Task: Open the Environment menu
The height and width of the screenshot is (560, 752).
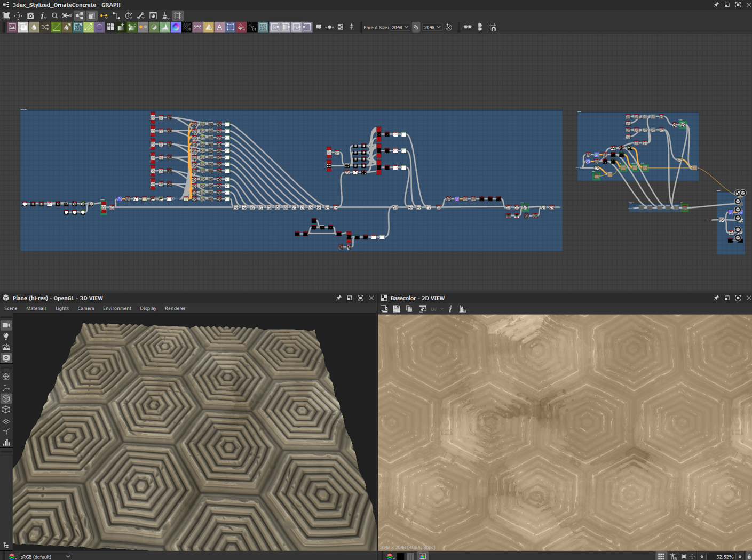Action: [x=117, y=308]
